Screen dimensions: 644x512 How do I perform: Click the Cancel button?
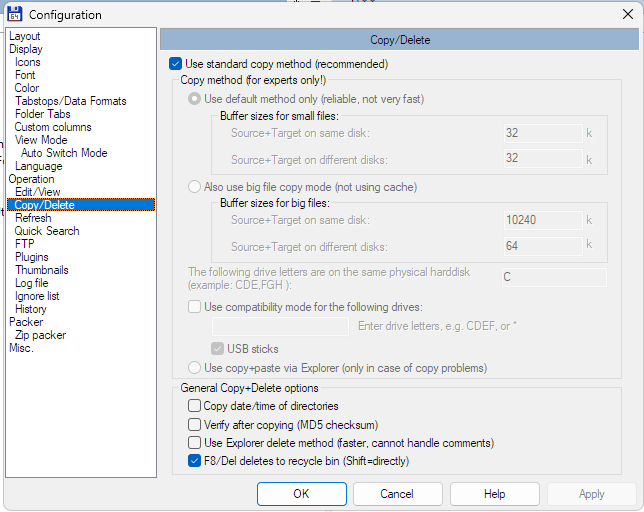click(x=398, y=494)
